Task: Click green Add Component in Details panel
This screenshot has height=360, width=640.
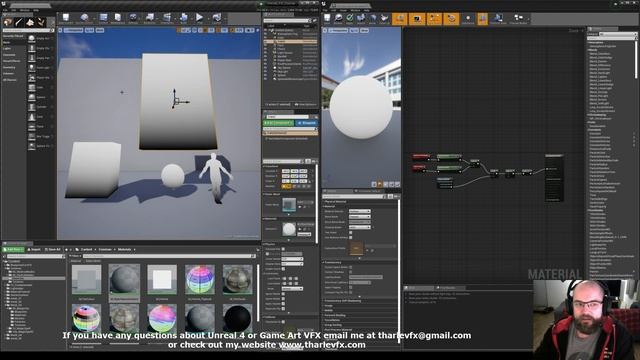Action: click(278, 123)
